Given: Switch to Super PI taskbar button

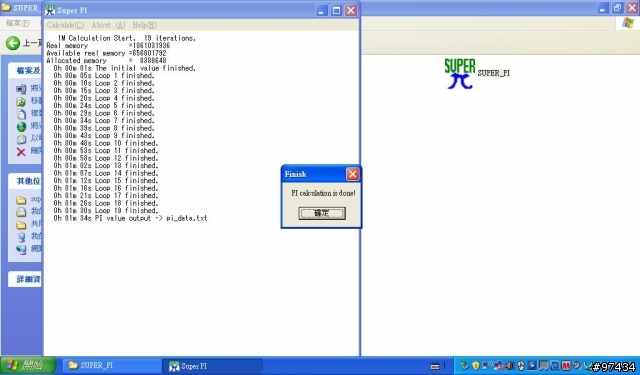Looking at the screenshot, I should (212, 366).
